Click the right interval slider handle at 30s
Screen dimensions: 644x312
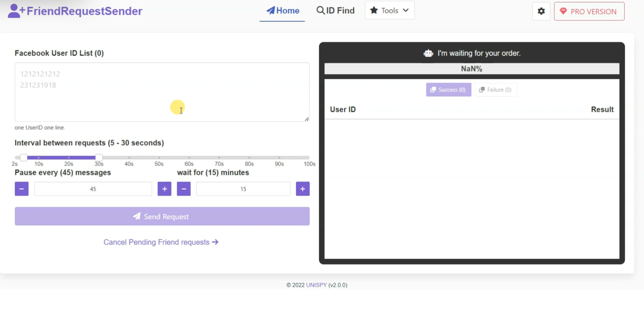(99, 158)
